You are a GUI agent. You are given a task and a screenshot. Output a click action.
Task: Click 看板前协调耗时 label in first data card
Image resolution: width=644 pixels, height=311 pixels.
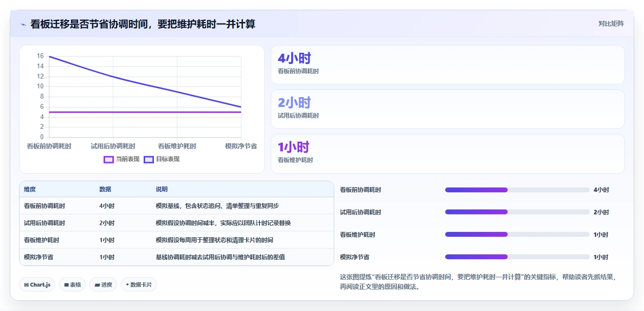point(298,71)
